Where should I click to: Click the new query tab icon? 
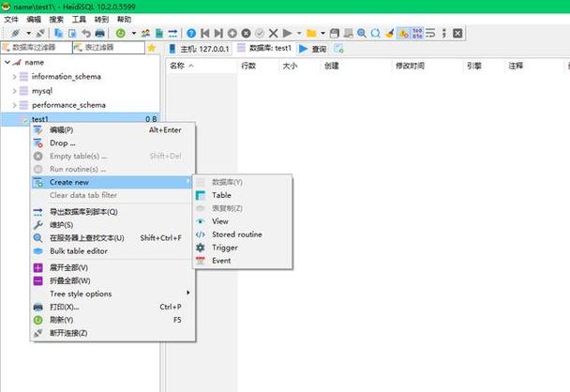pyautogui.click(x=338, y=49)
